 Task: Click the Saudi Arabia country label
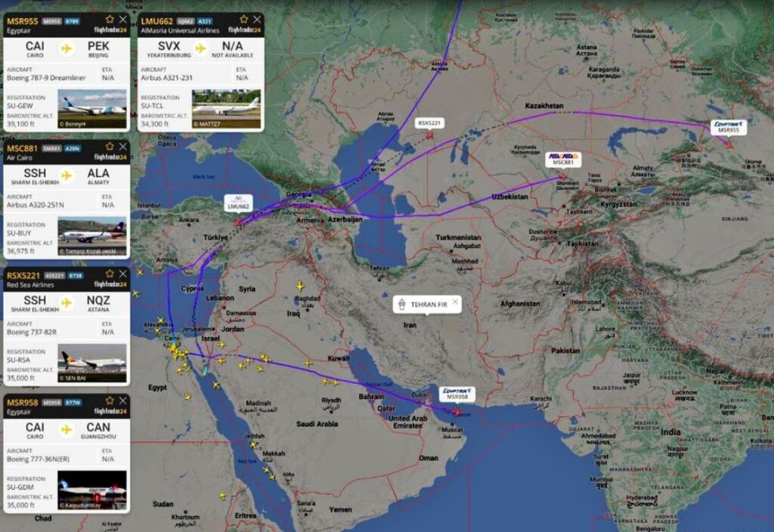(317, 424)
